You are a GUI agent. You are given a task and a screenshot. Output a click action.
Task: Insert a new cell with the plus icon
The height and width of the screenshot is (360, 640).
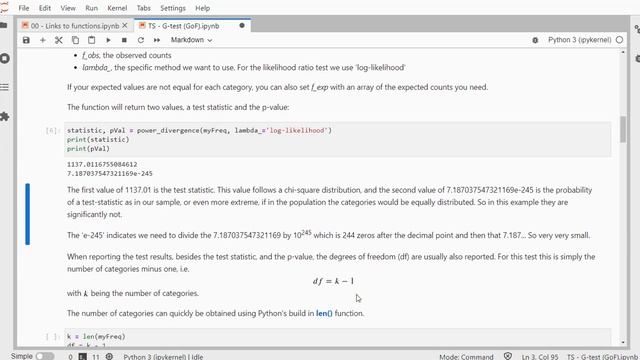tap(42, 40)
